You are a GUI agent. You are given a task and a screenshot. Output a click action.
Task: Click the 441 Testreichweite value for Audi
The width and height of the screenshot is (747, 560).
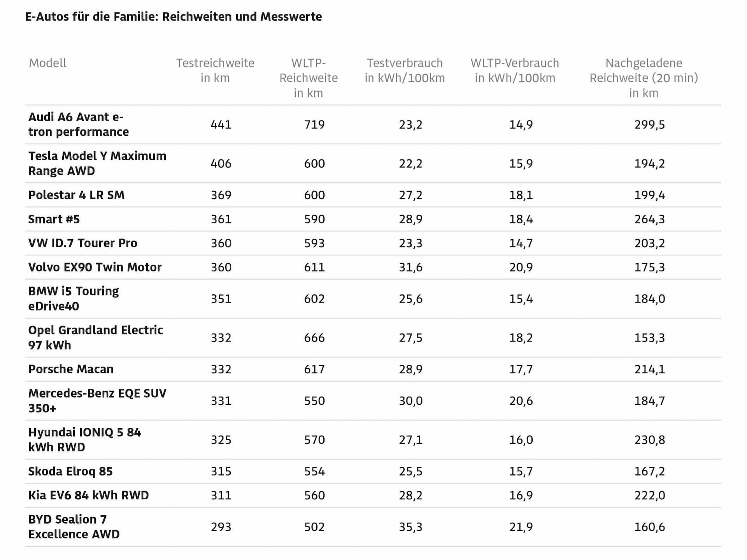click(221, 124)
